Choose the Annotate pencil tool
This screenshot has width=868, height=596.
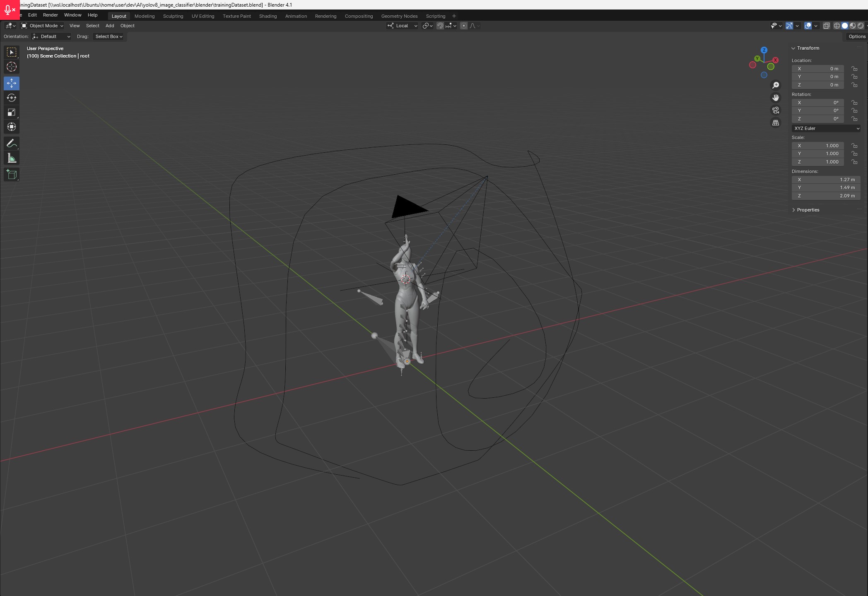pyautogui.click(x=12, y=143)
